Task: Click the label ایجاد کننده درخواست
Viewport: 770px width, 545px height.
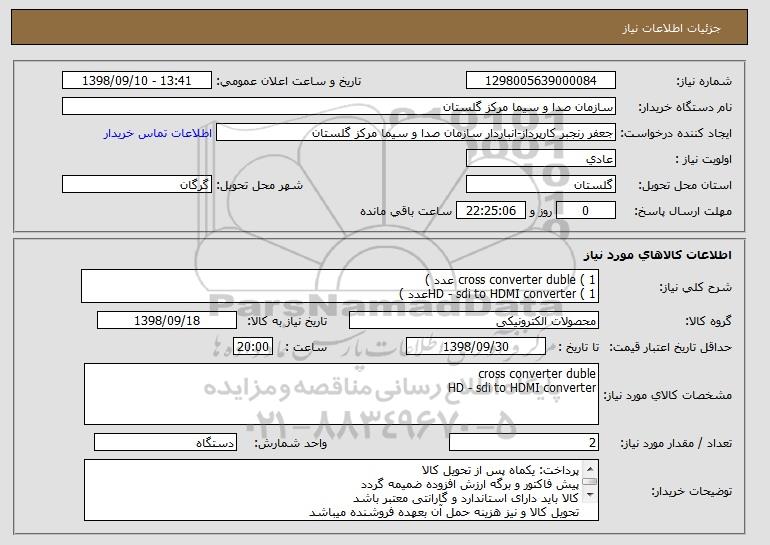Action: point(676,134)
